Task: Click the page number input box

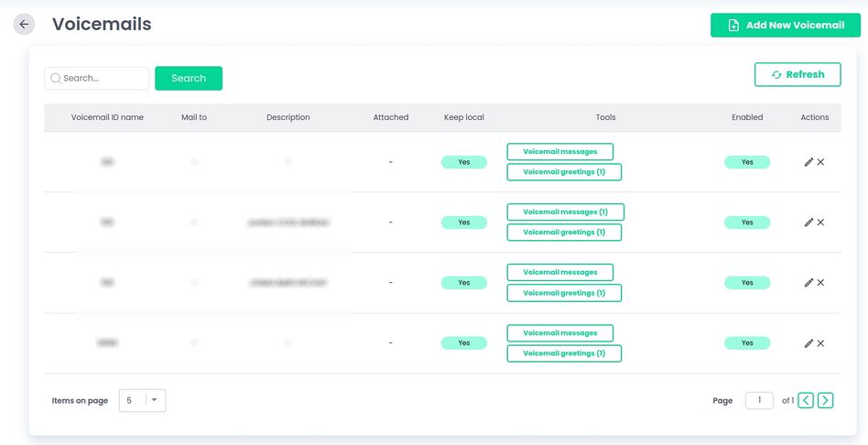Action: point(759,400)
